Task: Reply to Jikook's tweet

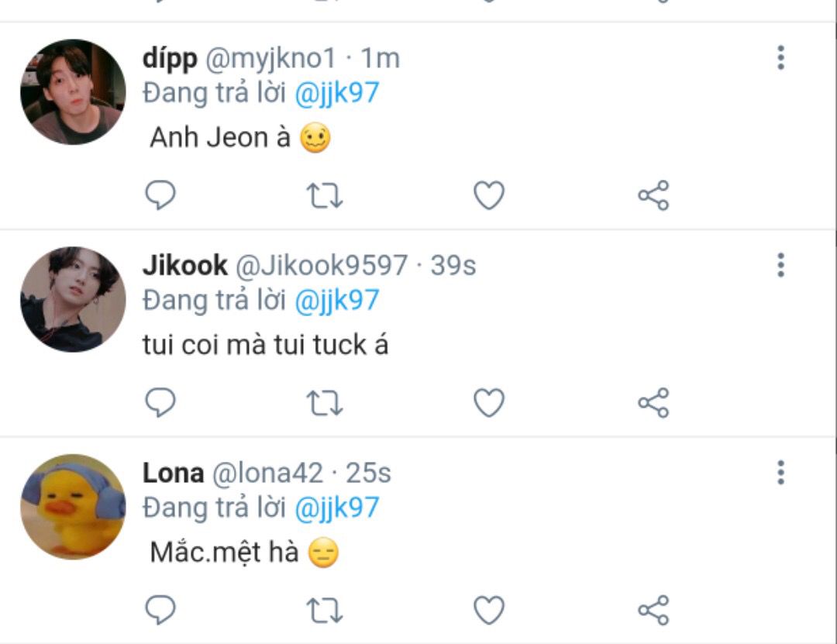Action: [x=160, y=402]
